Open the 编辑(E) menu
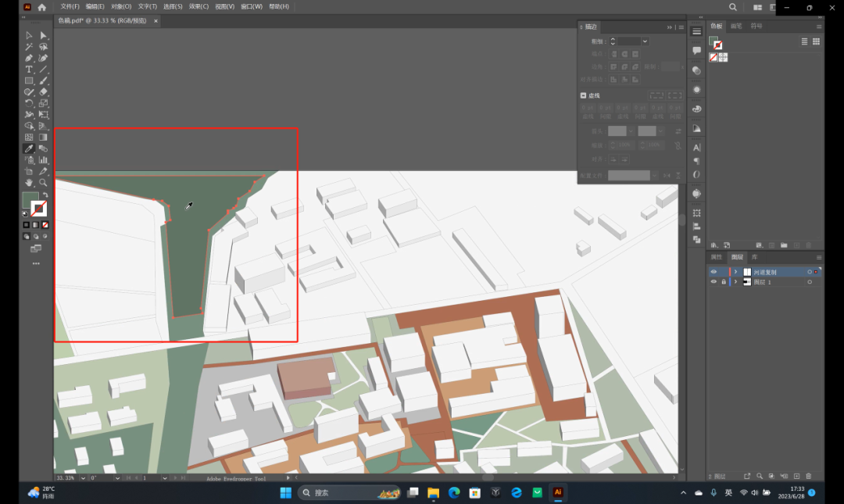 pyautogui.click(x=95, y=6)
